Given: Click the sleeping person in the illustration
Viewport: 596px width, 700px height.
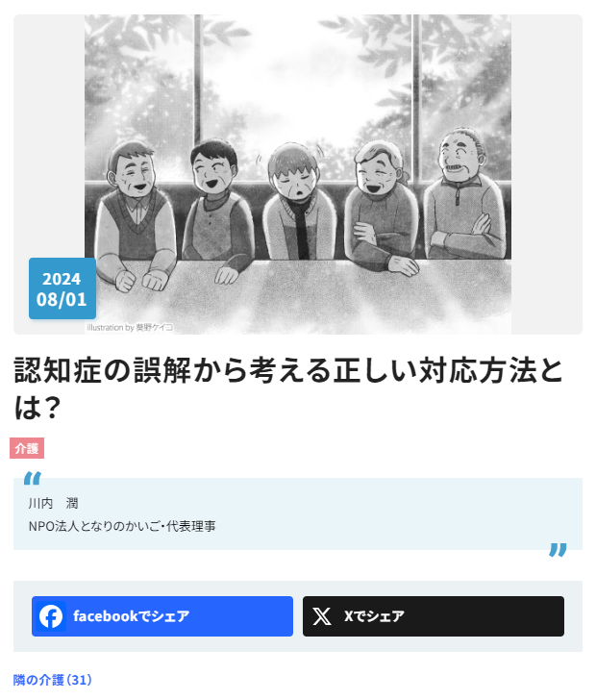Looking at the screenshot, I should click(x=299, y=201).
